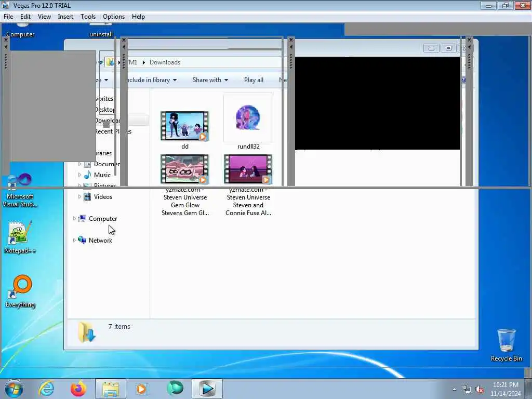Expand the Documents library node
The height and width of the screenshot is (399, 532).
click(79, 164)
